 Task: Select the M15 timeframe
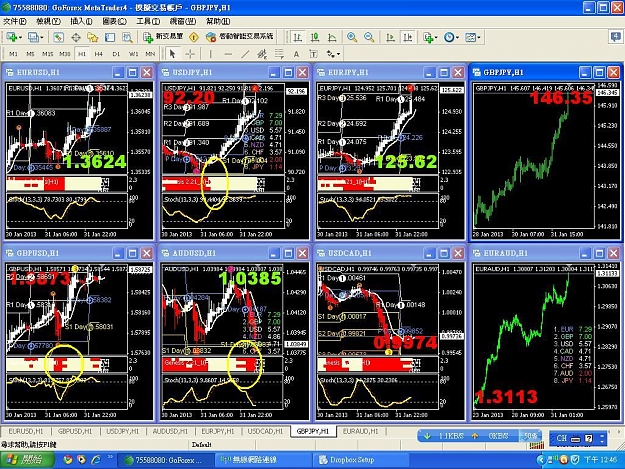point(47,54)
